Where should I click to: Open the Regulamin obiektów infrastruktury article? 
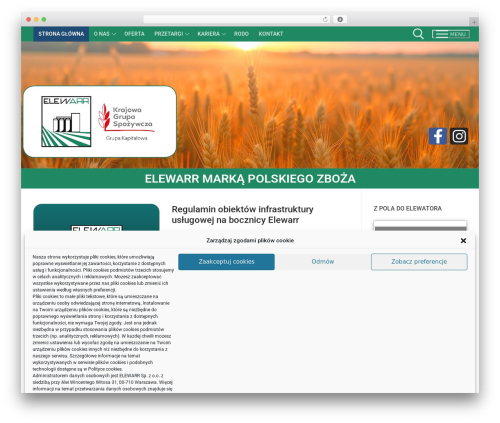pos(242,214)
